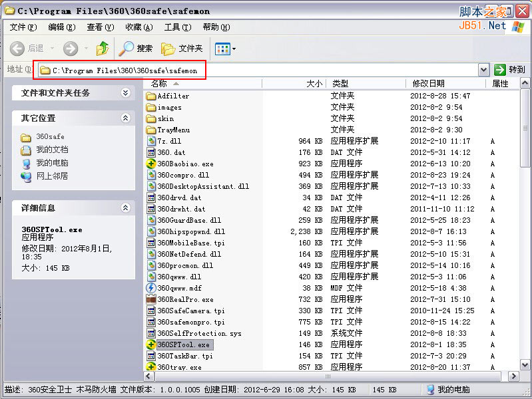Select the 360qwww.mdf lightning icon
Image resolution: width=532 pixels, height=399 pixels.
151,288
